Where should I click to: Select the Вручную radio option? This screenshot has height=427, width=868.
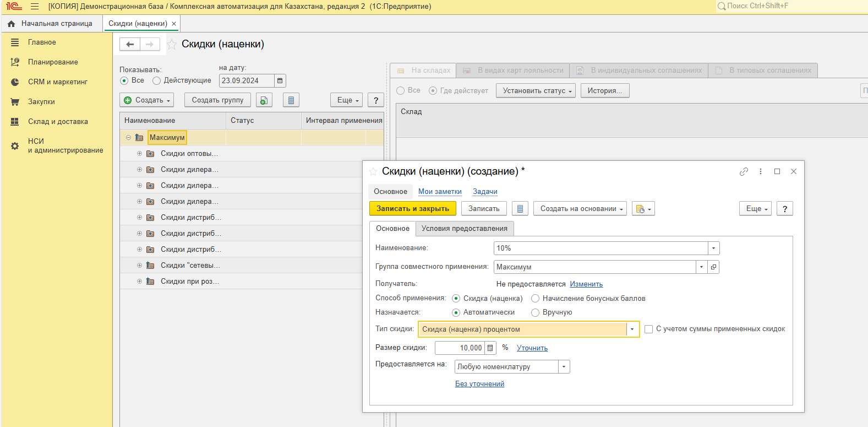(535, 312)
